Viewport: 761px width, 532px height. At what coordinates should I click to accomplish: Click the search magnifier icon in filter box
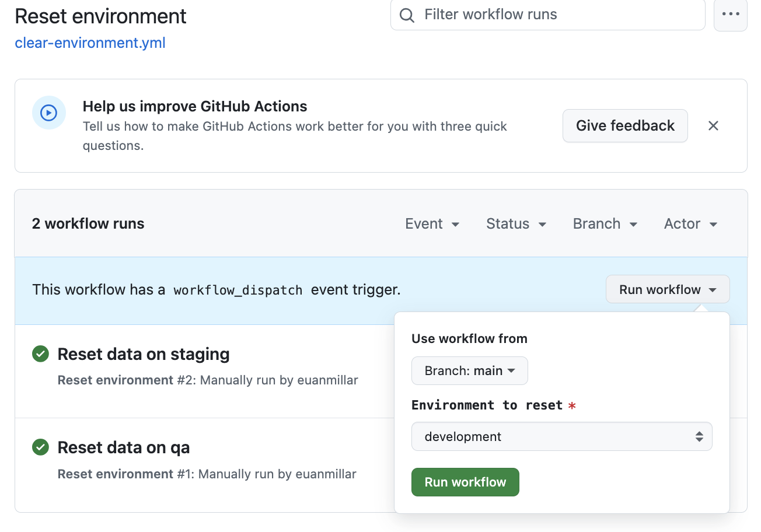[x=407, y=15]
